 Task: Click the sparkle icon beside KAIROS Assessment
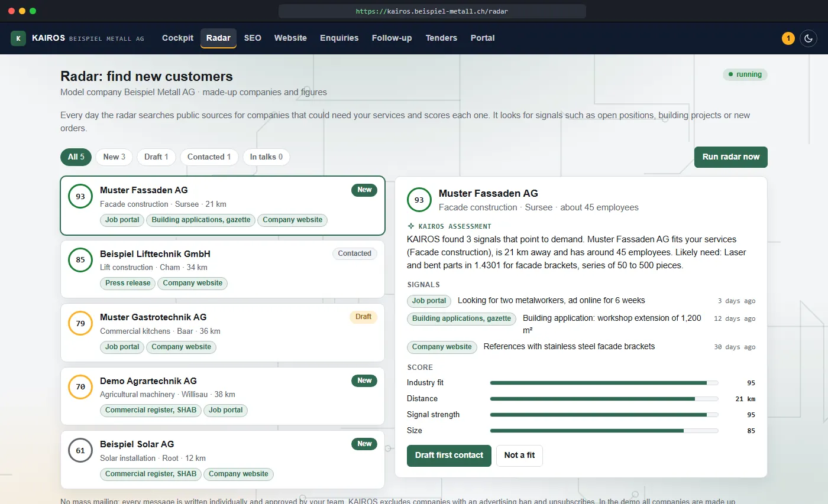[411, 226]
